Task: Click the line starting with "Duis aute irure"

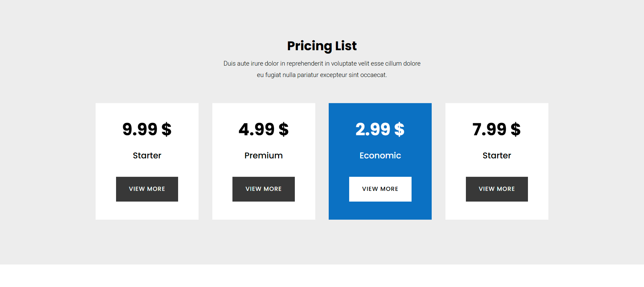Action: tap(322, 64)
